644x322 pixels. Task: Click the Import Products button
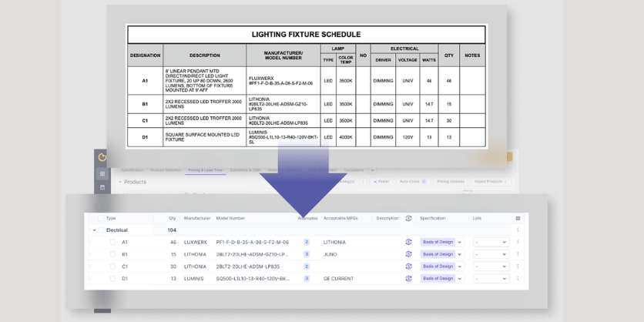(x=491, y=181)
